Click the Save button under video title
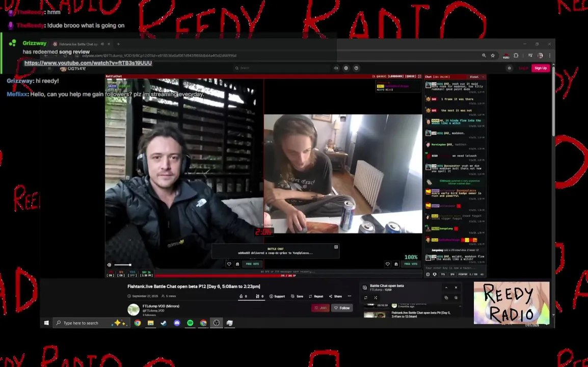Image resolution: width=588 pixels, height=367 pixels. (x=297, y=296)
